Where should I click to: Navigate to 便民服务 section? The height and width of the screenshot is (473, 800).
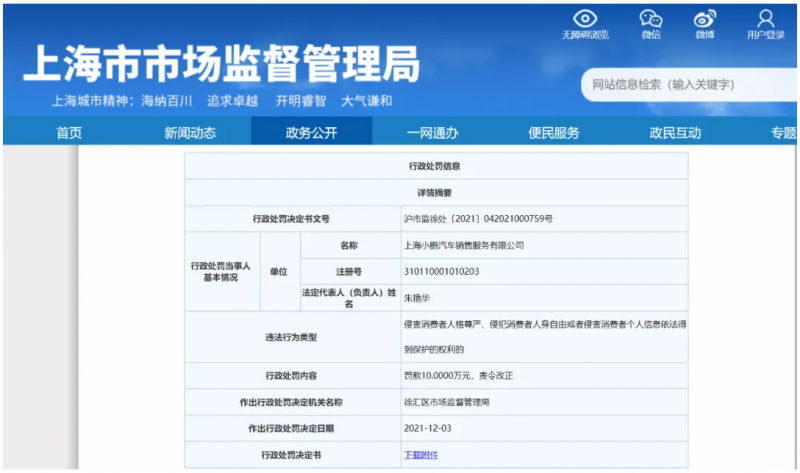coord(554,133)
